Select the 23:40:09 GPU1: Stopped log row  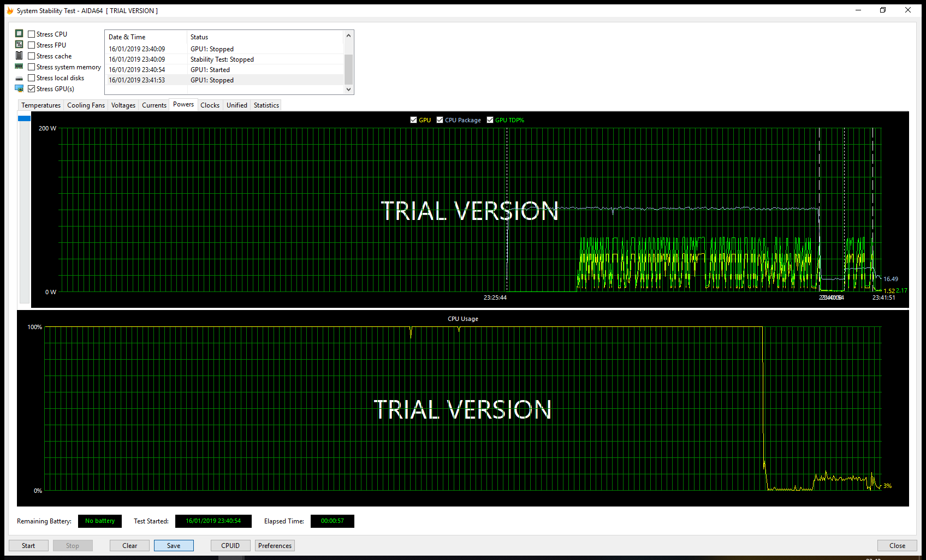[x=224, y=49]
